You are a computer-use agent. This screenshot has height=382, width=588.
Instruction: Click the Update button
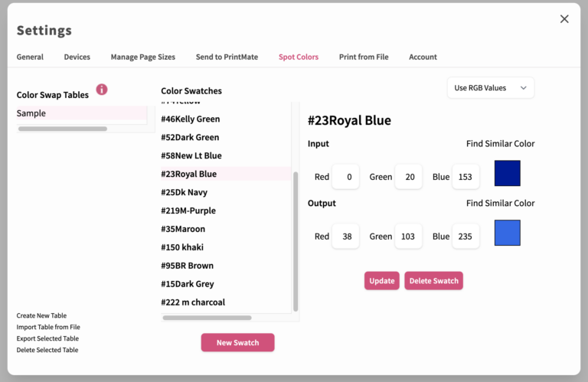(382, 281)
